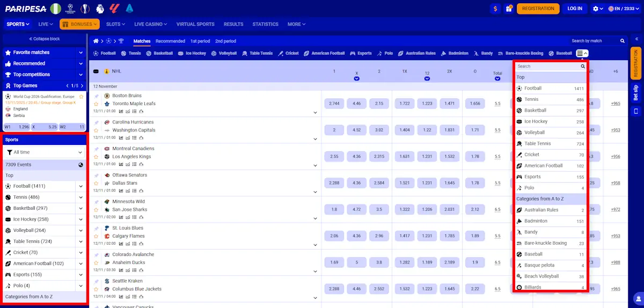644x308 pixels.
Task: Toggle the sports list hamburger icon
Action: [582, 53]
